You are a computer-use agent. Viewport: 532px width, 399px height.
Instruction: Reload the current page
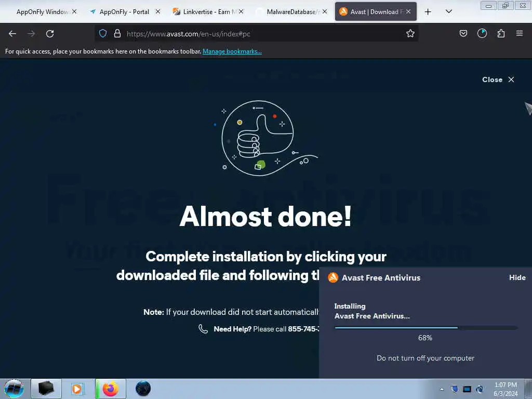tap(50, 34)
